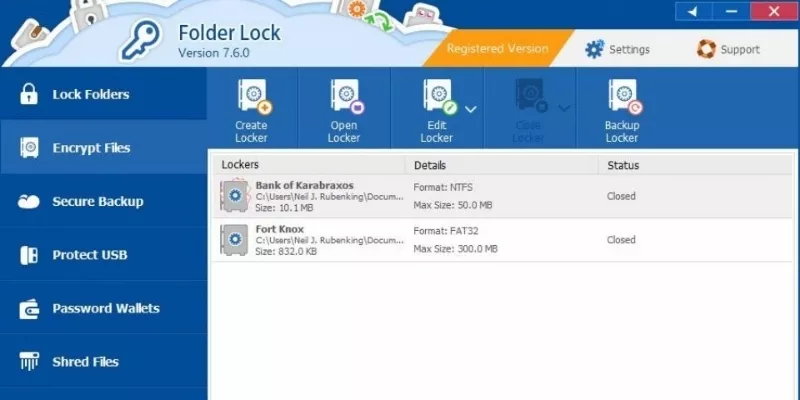800x400 pixels.
Task: Sort by the Details column header
Action: click(x=502, y=165)
